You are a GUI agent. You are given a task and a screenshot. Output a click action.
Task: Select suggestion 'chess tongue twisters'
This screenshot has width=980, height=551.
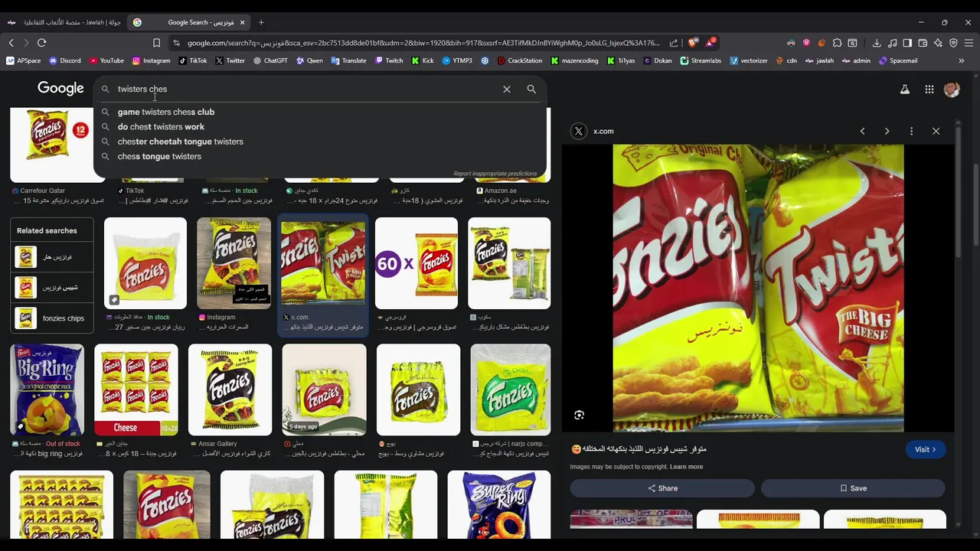click(321, 156)
